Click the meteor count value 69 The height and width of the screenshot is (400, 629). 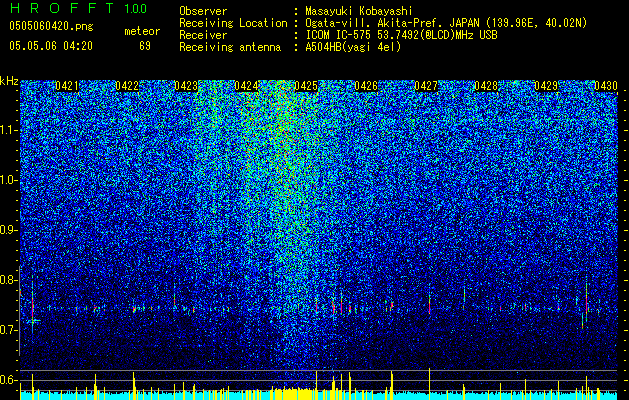[145, 46]
